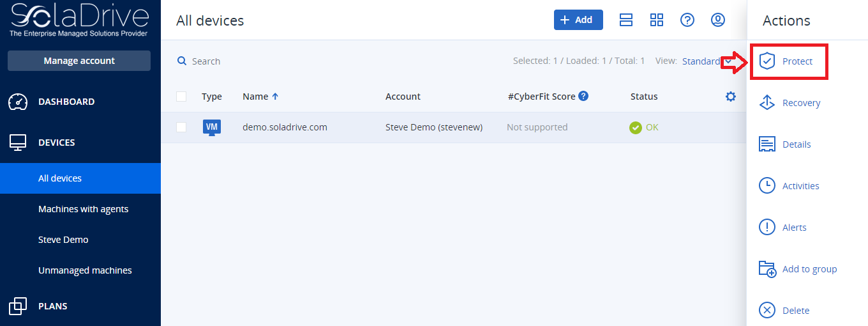Image resolution: width=868 pixels, height=326 pixels.
Task: Click the Manage account button
Action: coord(79,61)
